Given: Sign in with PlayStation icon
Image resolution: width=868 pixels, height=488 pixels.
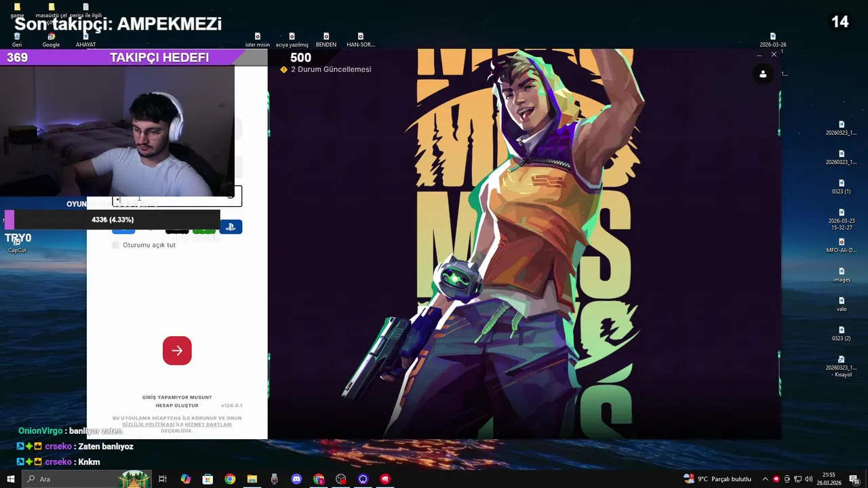Looking at the screenshot, I should click(231, 227).
